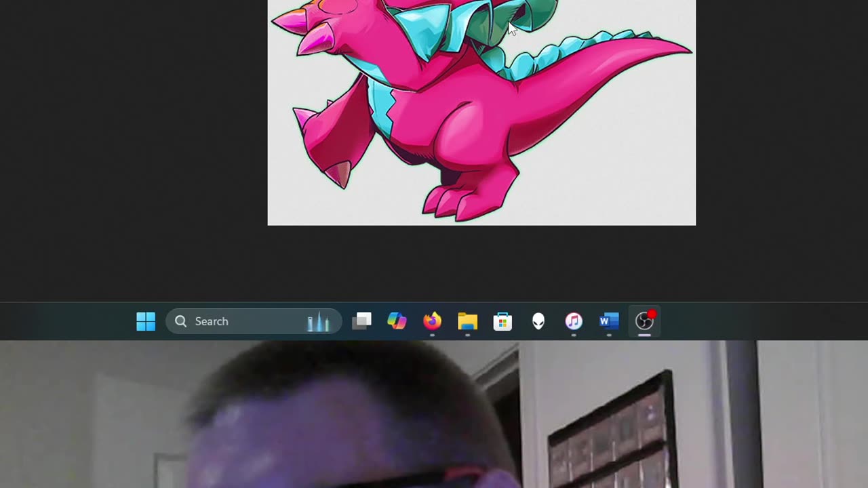Switch to OBS Studio in the taskbar
This screenshot has height=488, width=868.
pos(644,321)
